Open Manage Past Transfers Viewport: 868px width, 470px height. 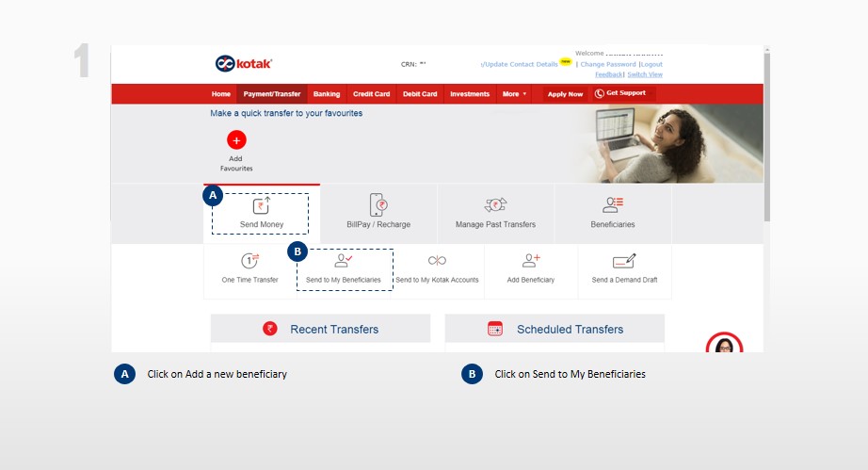tap(495, 213)
